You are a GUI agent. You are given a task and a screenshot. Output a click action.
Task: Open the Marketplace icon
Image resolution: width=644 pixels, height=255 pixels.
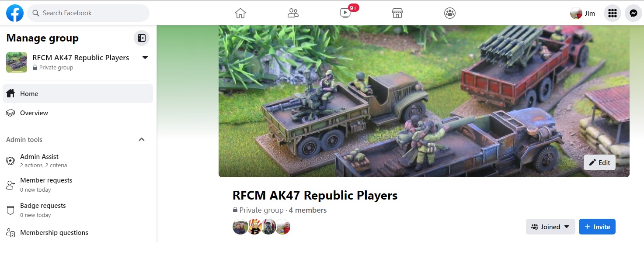pos(397,13)
